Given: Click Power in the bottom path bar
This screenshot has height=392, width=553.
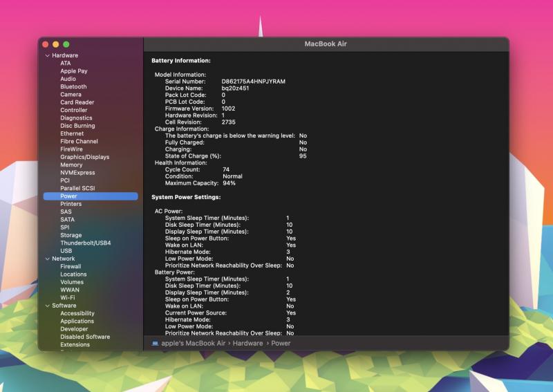Looking at the screenshot, I should (x=281, y=344).
